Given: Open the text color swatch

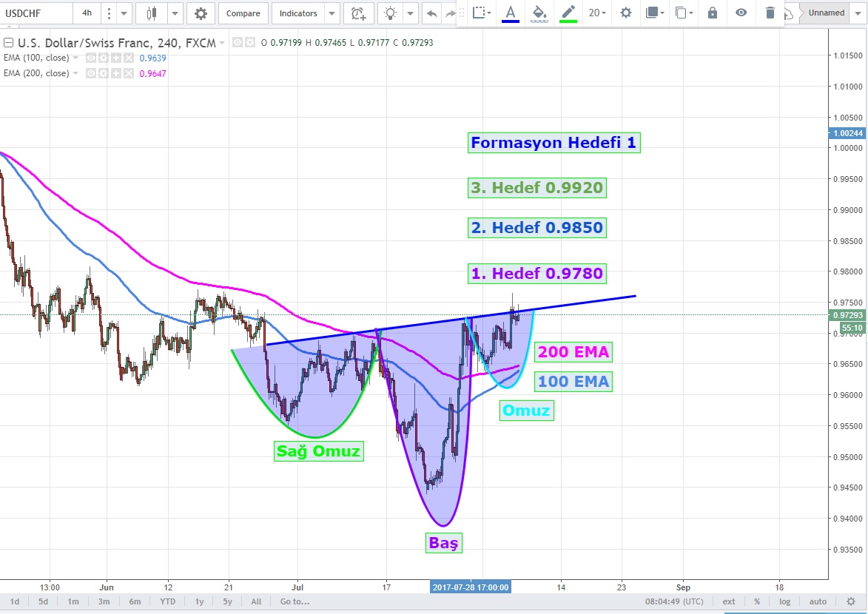Looking at the screenshot, I should click(510, 13).
